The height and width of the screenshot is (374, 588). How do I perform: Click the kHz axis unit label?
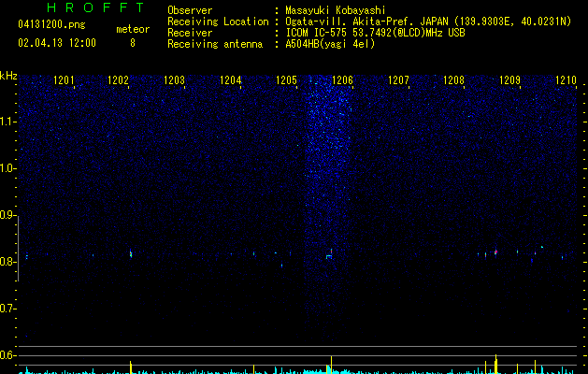point(8,76)
